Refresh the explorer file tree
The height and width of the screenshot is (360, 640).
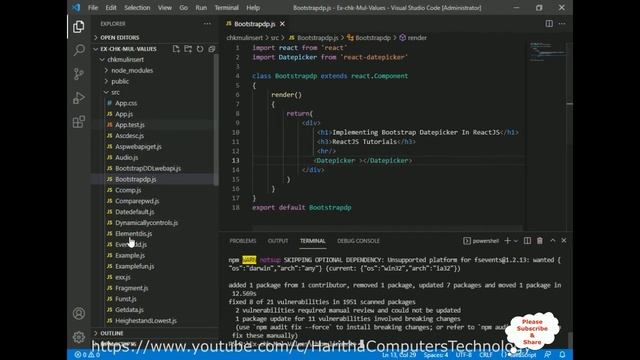200,49
